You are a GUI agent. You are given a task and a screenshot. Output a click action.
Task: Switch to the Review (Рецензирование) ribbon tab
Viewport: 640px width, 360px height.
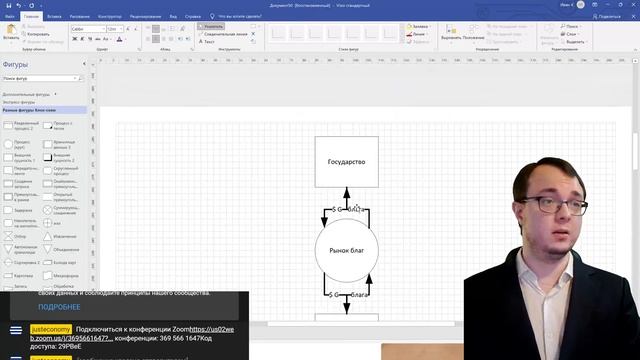click(x=145, y=17)
